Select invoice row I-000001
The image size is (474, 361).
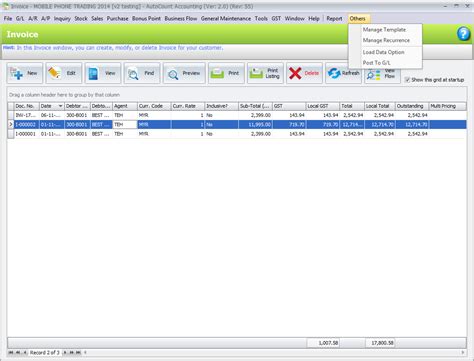click(237, 134)
